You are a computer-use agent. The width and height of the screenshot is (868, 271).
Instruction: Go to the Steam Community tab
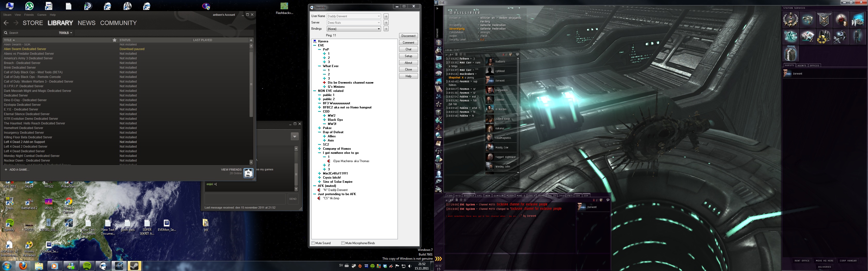pyautogui.click(x=118, y=23)
